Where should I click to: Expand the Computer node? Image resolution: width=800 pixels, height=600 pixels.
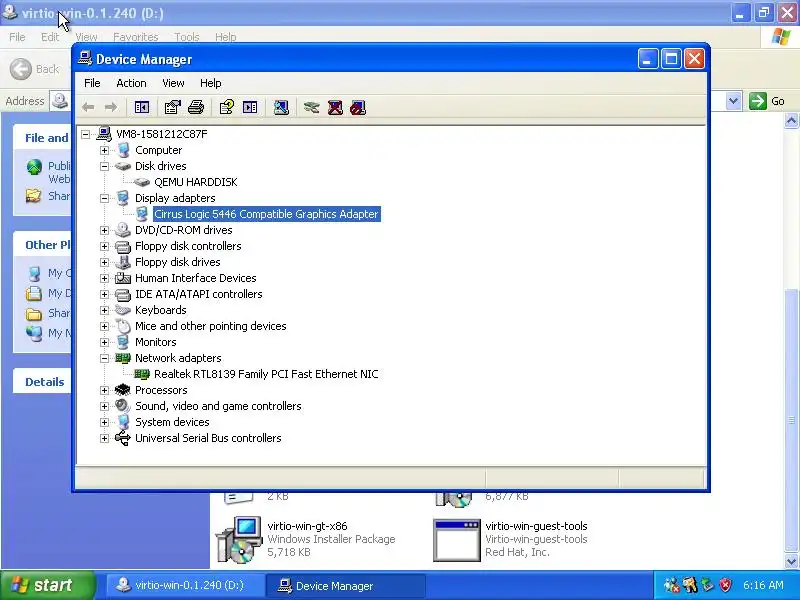tap(105, 151)
